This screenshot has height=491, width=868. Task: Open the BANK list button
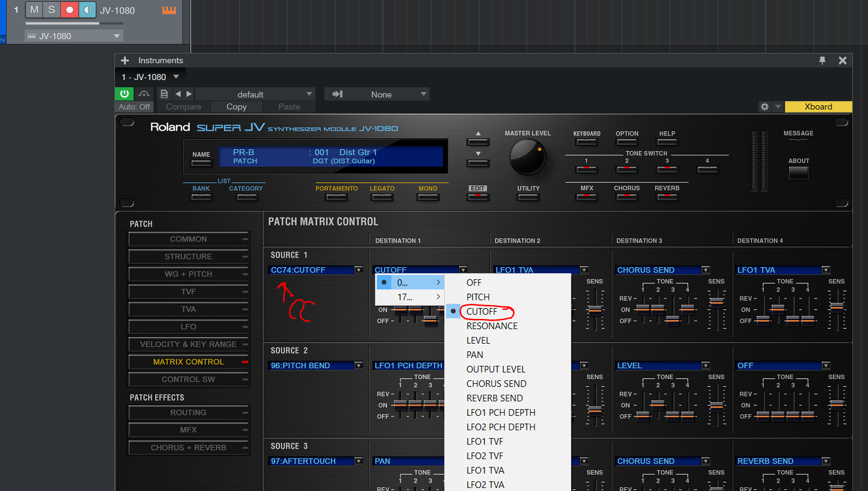[201, 197]
